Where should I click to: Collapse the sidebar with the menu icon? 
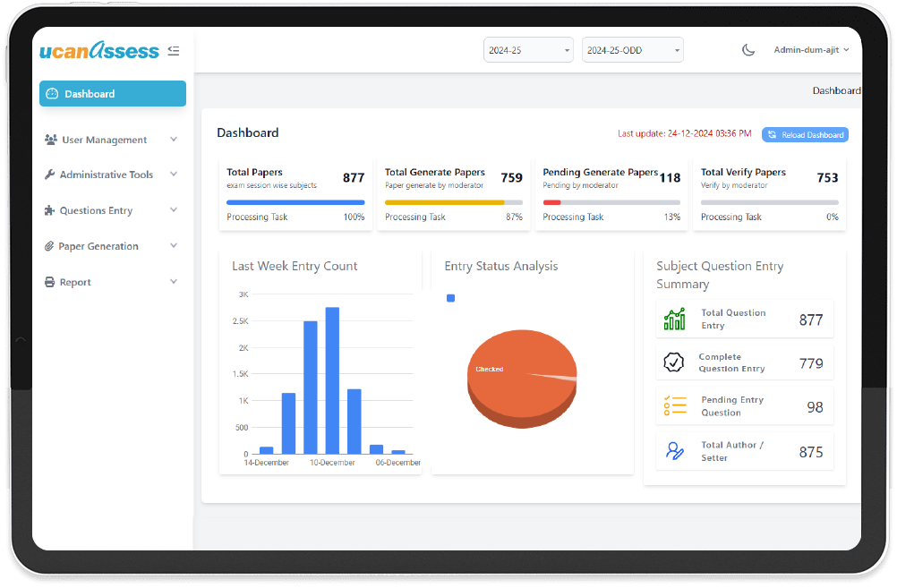tap(174, 51)
